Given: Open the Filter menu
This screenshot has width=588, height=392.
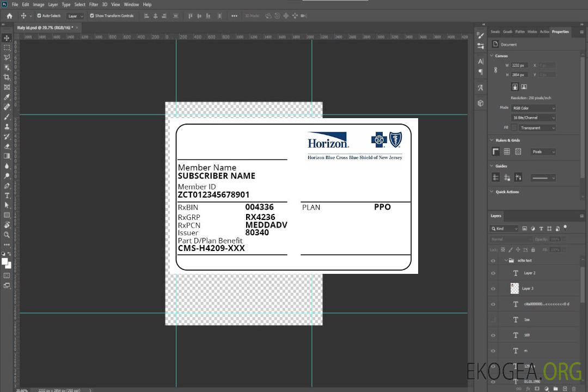Looking at the screenshot, I should point(94,4).
